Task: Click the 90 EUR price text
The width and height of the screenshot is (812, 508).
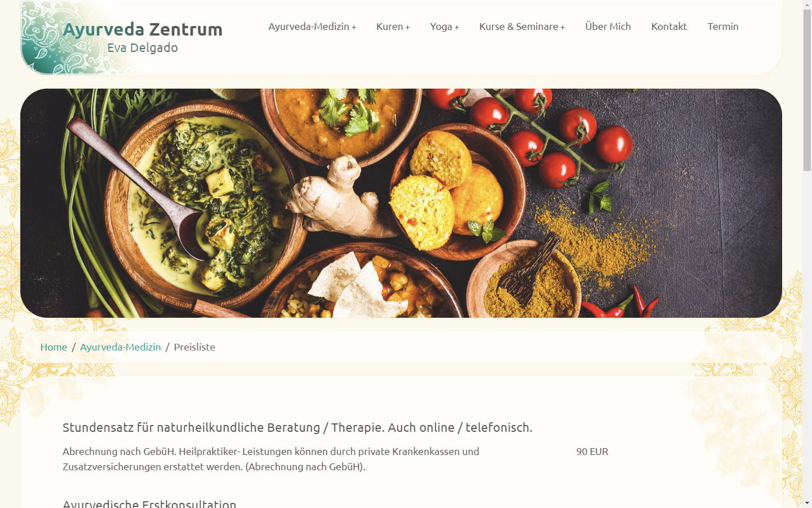Action: (x=592, y=452)
